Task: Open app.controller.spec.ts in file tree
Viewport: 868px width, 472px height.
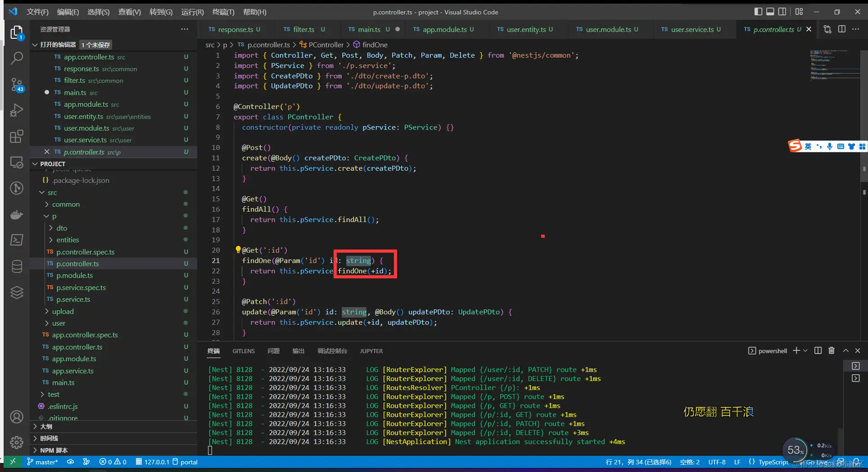Action: [85, 335]
